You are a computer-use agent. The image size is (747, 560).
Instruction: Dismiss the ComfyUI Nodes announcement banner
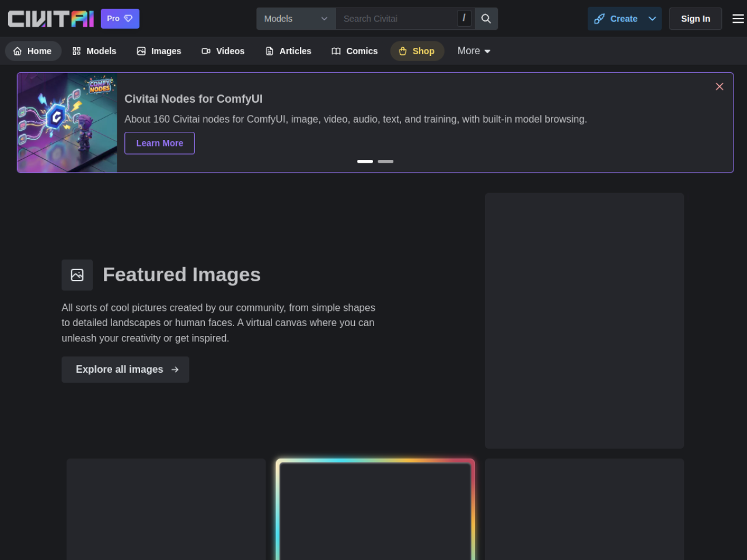click(720, 86)
